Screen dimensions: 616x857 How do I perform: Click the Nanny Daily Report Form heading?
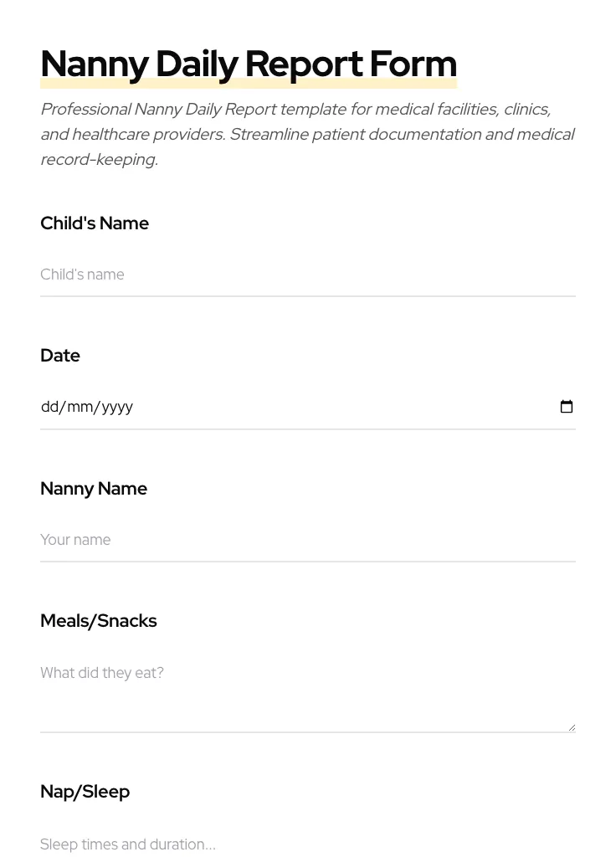(x=249, y=63)
